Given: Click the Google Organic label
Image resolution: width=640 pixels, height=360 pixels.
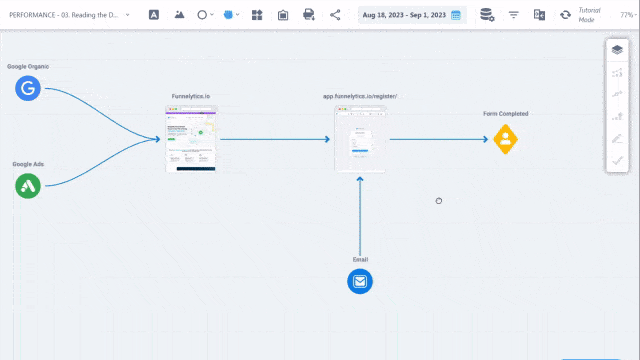Looking at the screenshot, I should pyautogui.click(x=28, y=67).
